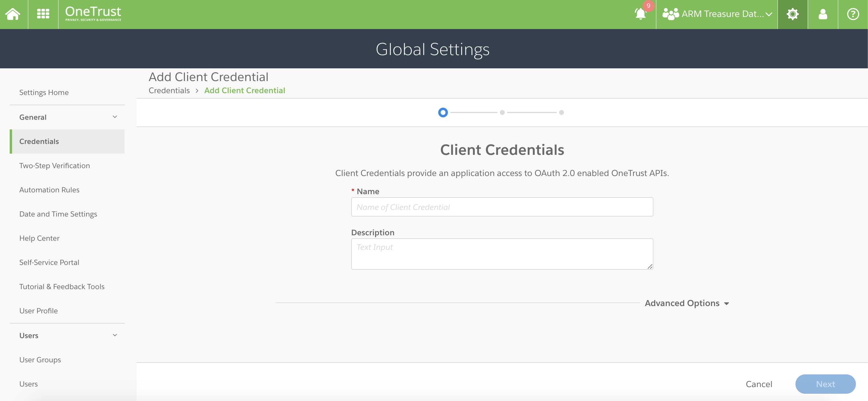
Task: Click the OneTrust logo
Action: [x=93, y=14]
